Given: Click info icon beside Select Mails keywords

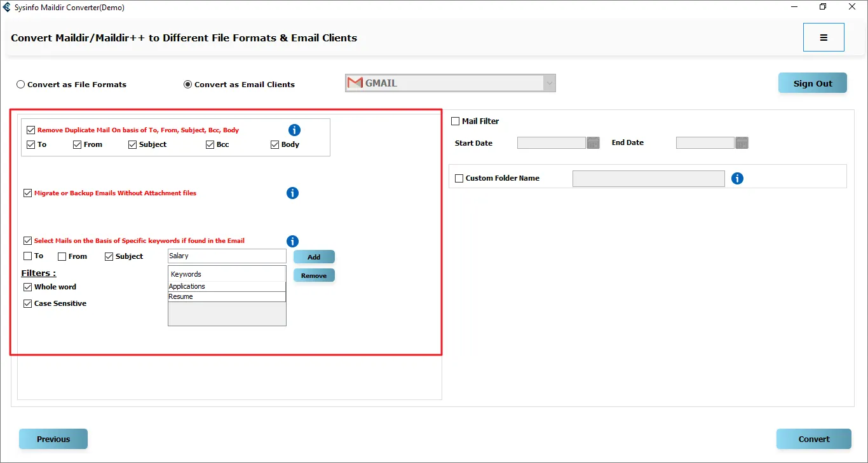Looking at the screenshot, I should click(x=292, y=241).
